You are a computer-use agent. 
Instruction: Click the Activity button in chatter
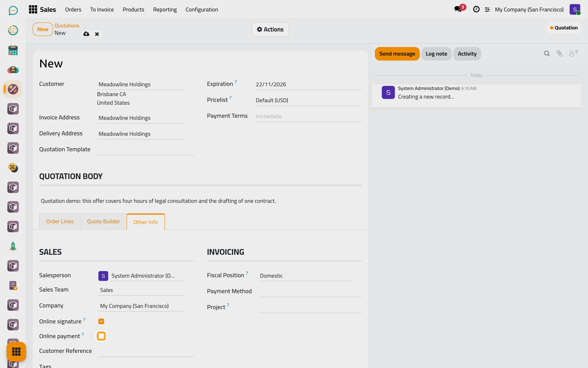pos(467,54)
